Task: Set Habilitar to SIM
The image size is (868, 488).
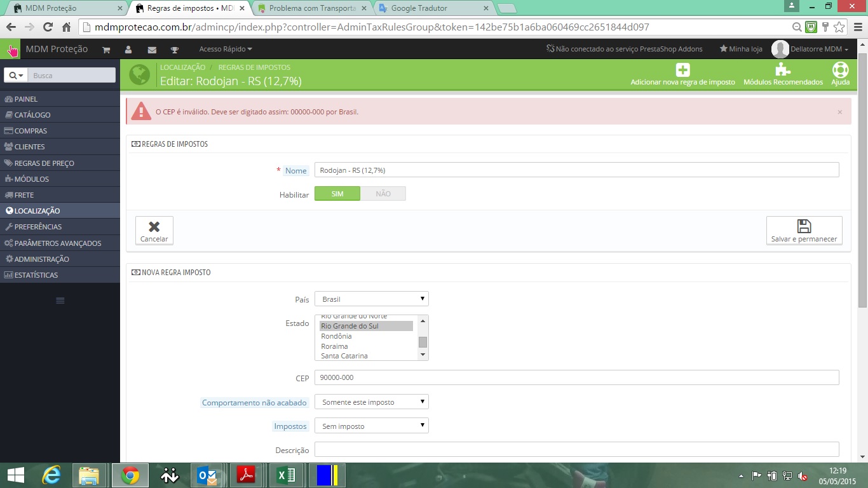Action: click(337, 194)
